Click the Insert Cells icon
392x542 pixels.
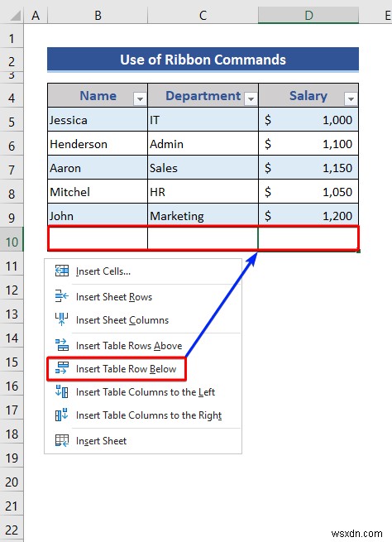coord(62,271)
